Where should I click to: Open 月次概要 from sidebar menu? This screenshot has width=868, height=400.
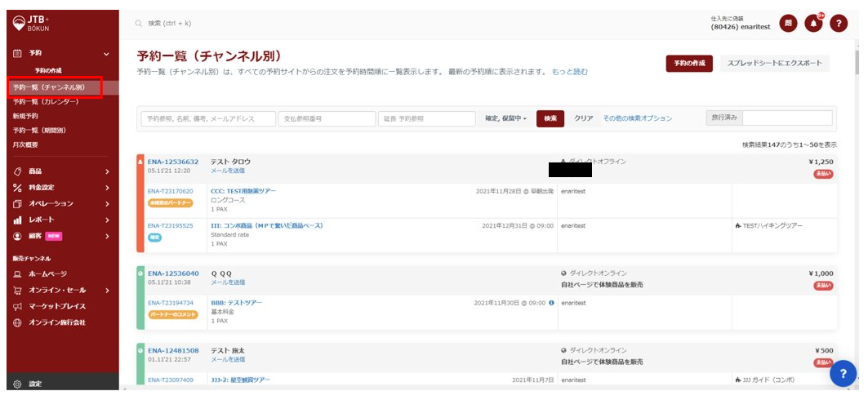(25, 145)
